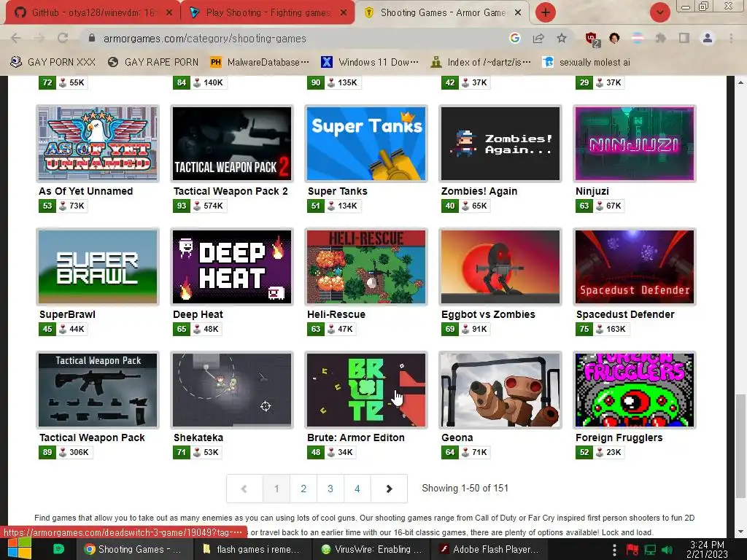This screenshot has height=560, width=747.
Task: Open the Super Tanks game thumbnail
Action: 366,144
